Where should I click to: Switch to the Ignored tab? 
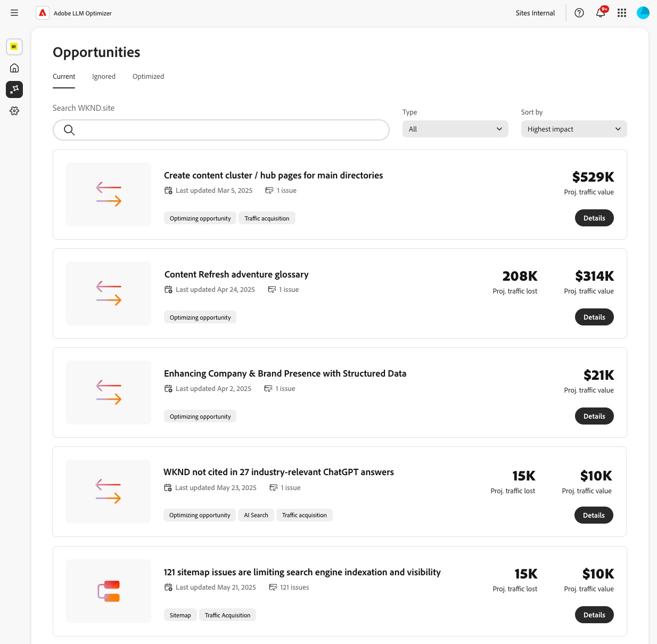pyautogui.click(x=104, y=77)
